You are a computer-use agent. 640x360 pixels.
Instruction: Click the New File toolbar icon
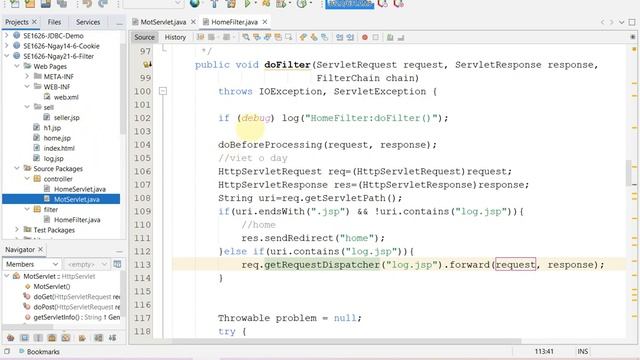click(x=14, y=4)
